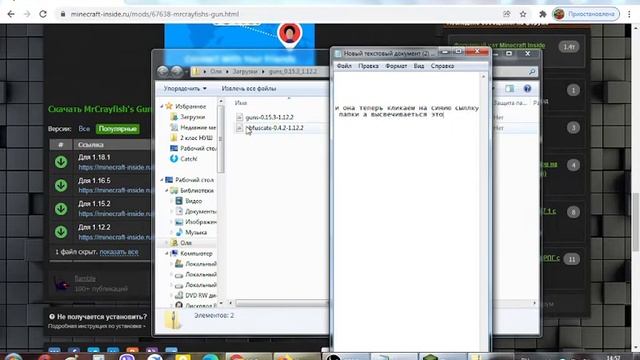
Task: Click Explorer horizontal scrollbar
Action: pyautogui.click(x=282, y=303)
